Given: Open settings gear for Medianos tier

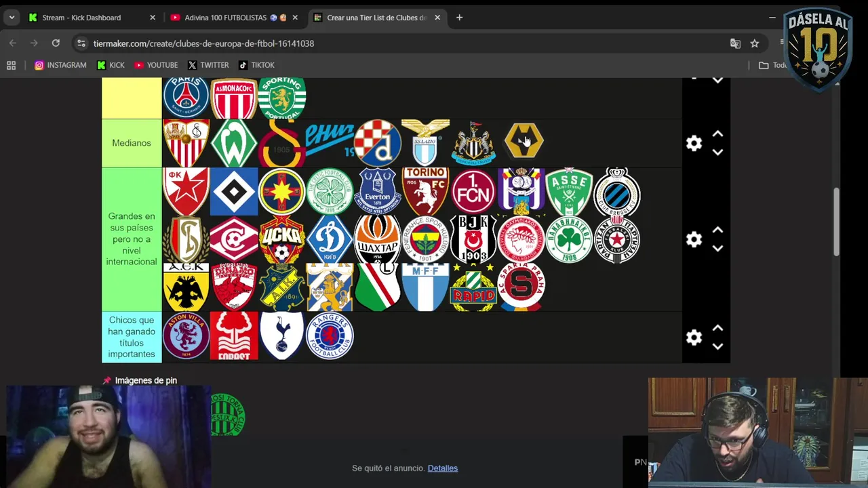Looking at the screenshot, I should tap(694, 144).
